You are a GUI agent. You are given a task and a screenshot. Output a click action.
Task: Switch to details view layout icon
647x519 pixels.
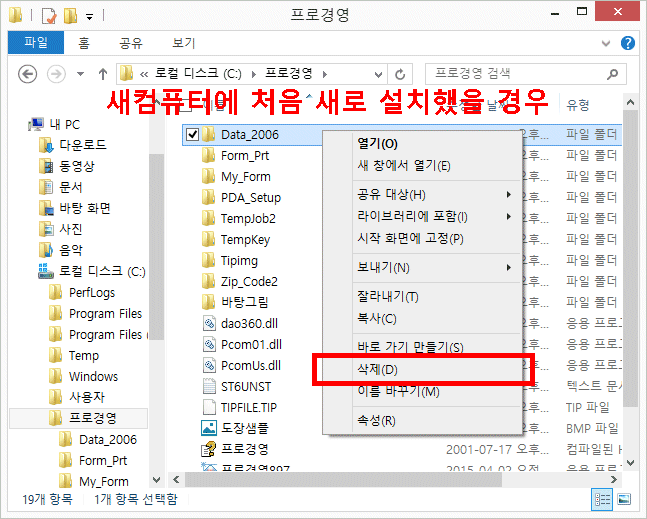click(x=602, y=500)
